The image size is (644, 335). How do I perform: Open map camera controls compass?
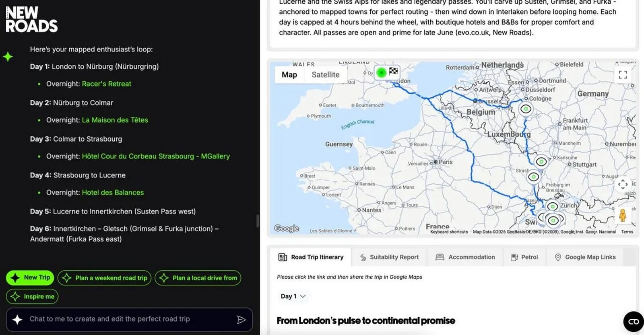(x=623, y=185)
